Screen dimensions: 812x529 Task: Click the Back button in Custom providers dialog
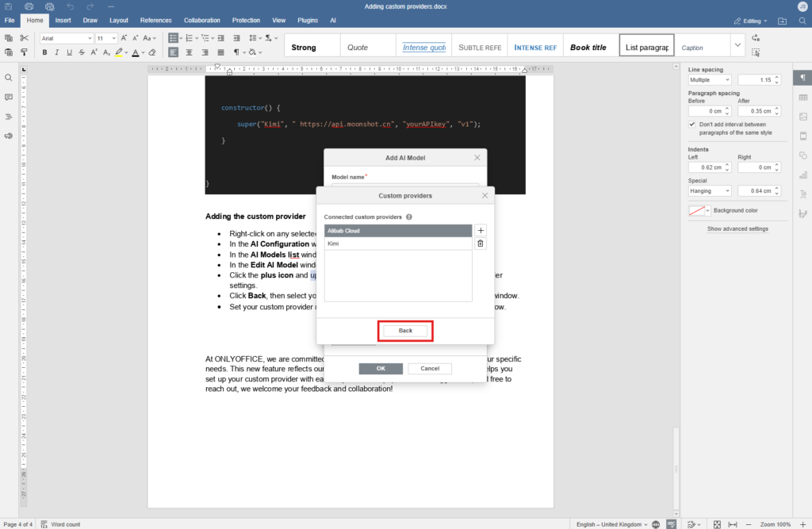tap(405, 331)
